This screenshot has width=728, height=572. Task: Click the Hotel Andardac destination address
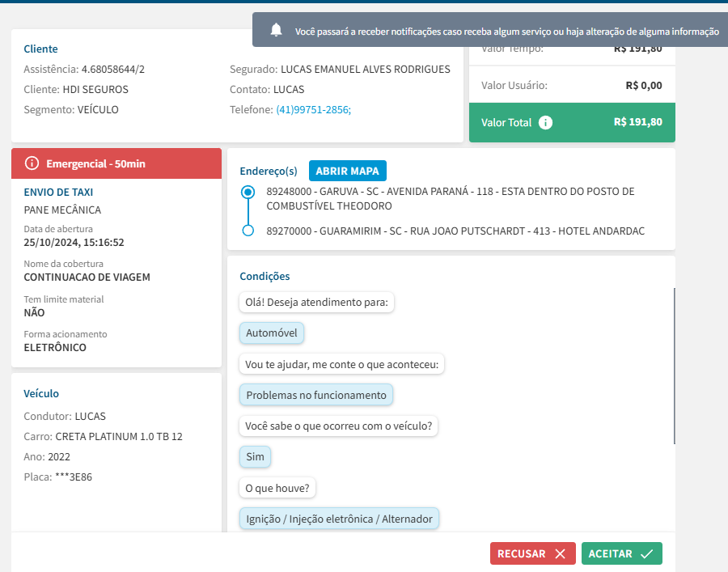tap(455, 231)
